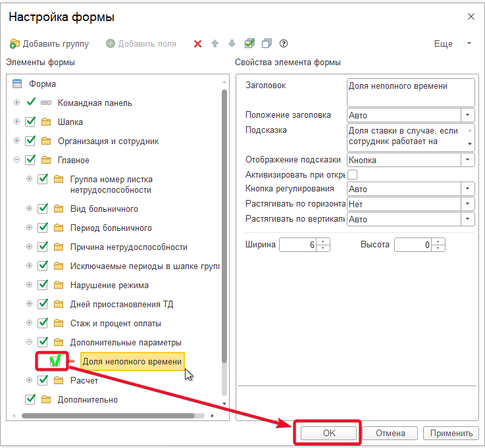Uncheck the Главное checkbox
This screenshot has height=448, width=485.
(x=30, y=160)
